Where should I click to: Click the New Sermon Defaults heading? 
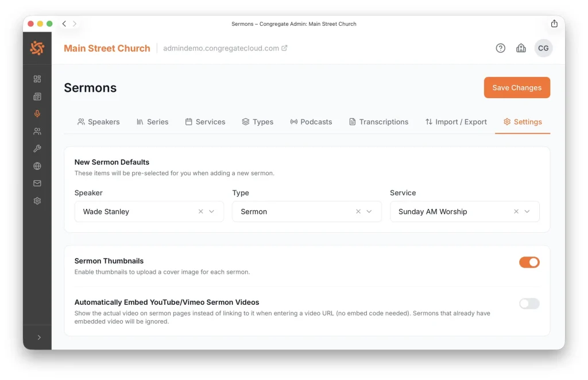(x=112, y=162)
